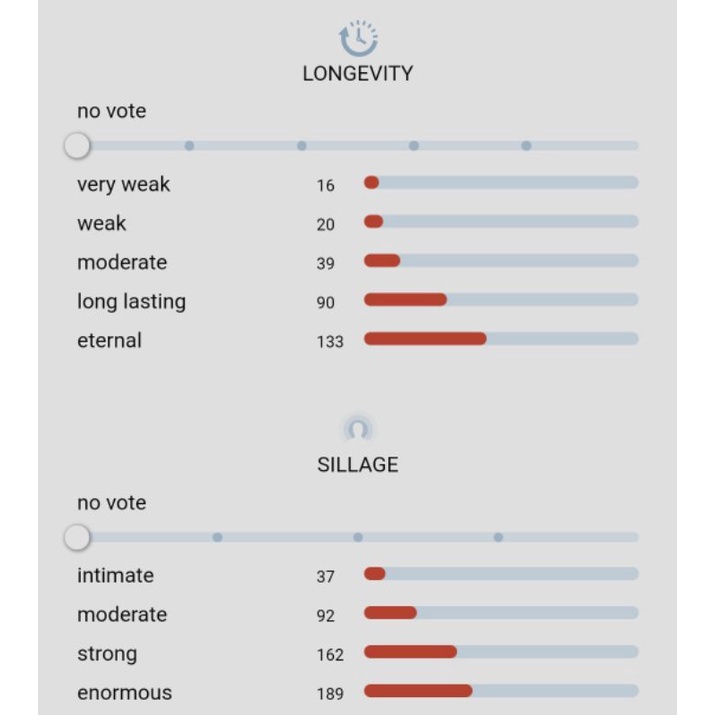715x715 pixels.
Task: Click the 'intimate' sillage label
Action: (115, 575)
